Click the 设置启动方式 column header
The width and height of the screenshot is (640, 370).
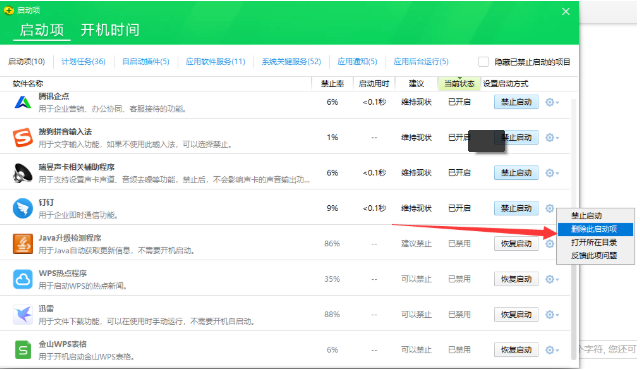coord(505,84)
